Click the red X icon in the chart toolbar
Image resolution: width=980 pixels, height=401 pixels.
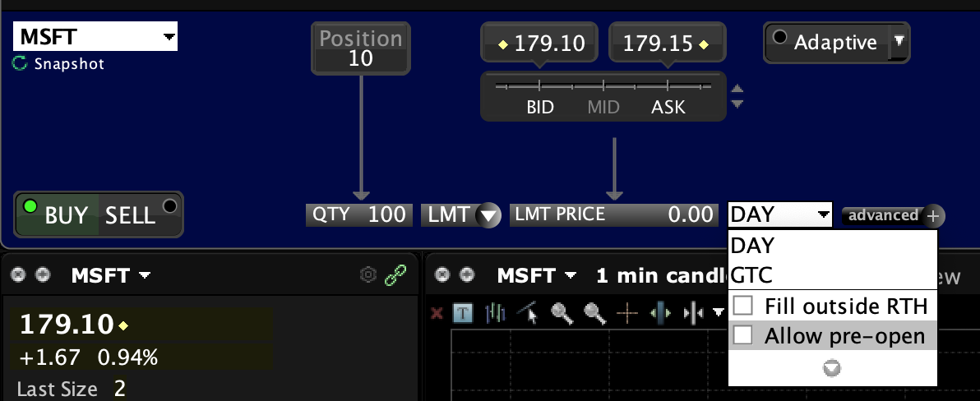[x=437, y=312]
